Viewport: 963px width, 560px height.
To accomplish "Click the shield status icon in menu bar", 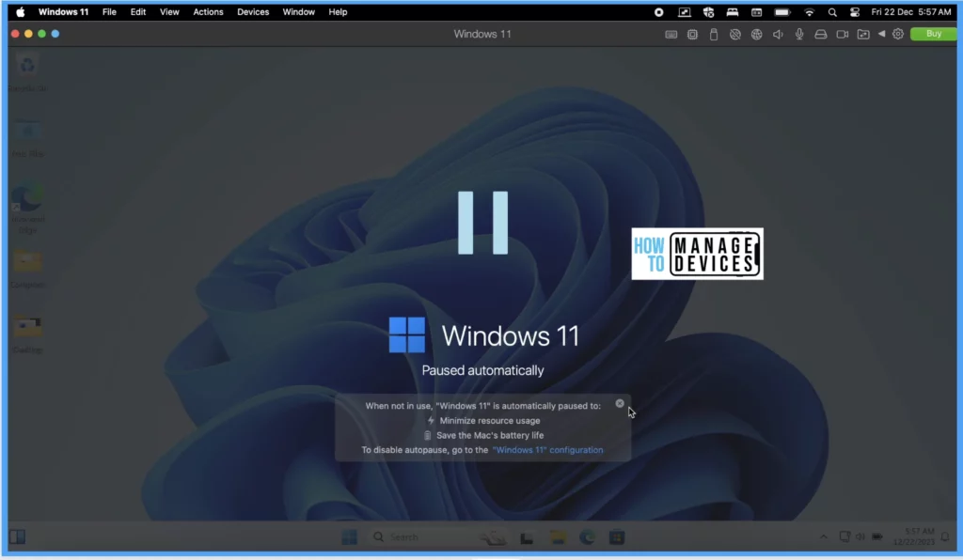I will (708, 11).
